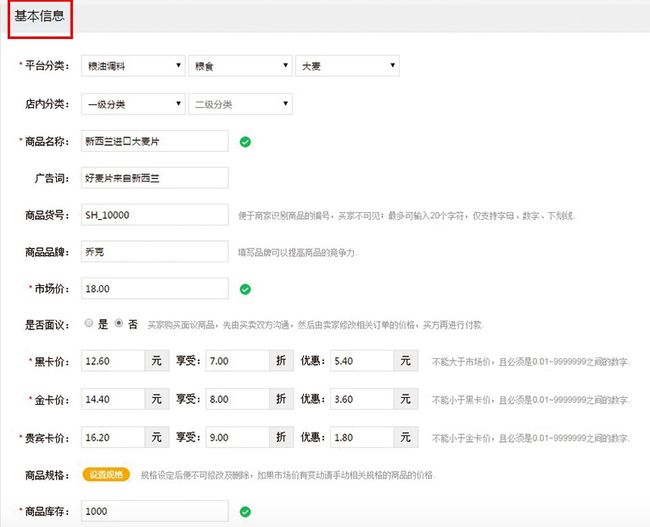Click the 黑卡价 discount field 7.00
The image size is (650, 527).
click(x=237, y=361)
